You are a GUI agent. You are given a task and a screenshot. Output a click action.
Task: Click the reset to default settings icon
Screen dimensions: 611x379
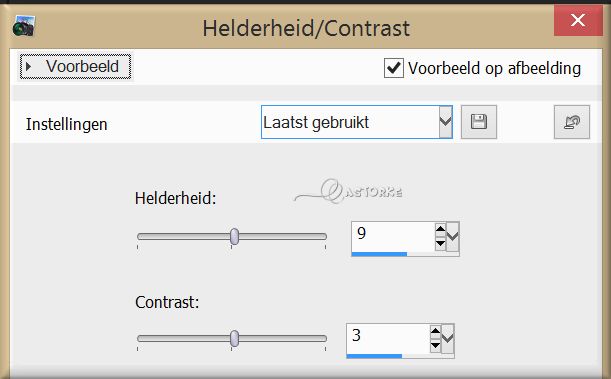pyautogui.click(x=572, y=122)
